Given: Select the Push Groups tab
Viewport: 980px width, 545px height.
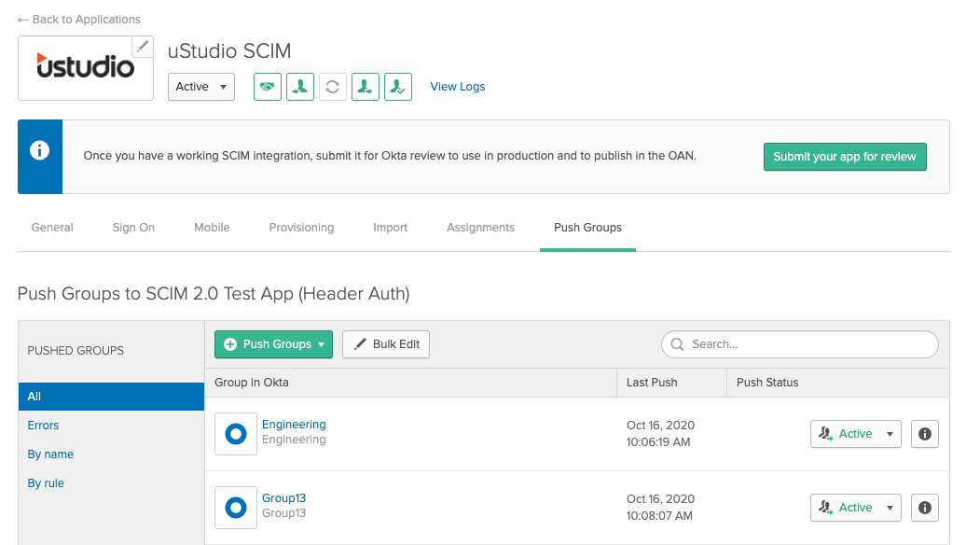Looking at the screenshot, I should click(x=587, y=228).
